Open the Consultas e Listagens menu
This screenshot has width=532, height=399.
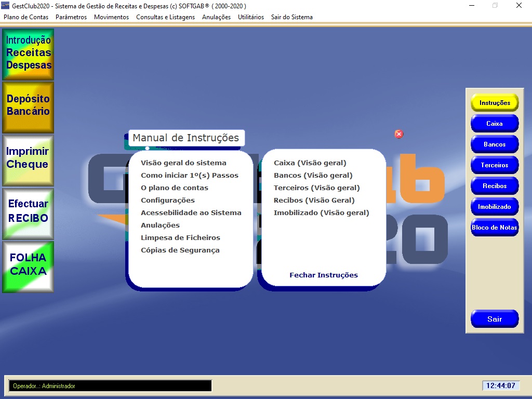click(x=165, y=17)
